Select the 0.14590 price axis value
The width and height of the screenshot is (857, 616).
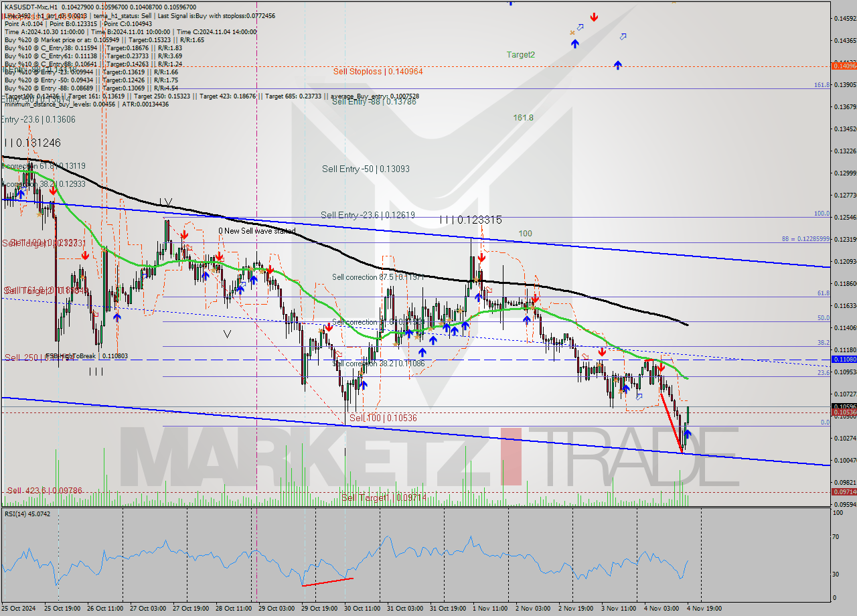coord(844,18)
